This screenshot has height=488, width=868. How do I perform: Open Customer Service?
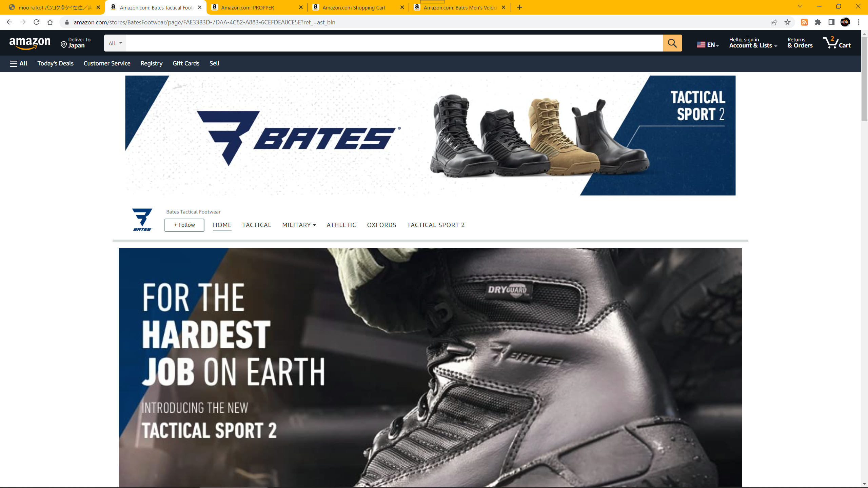click(107, 63)
